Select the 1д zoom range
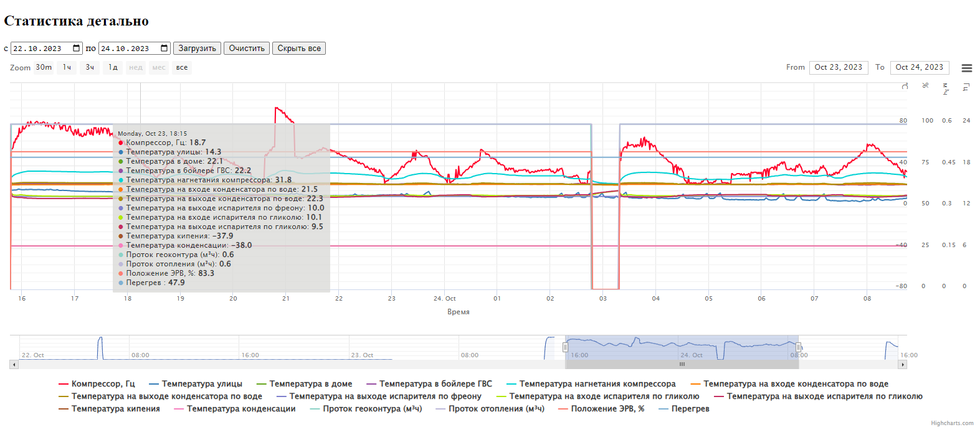Screen dimensions: 980x445 113,67
